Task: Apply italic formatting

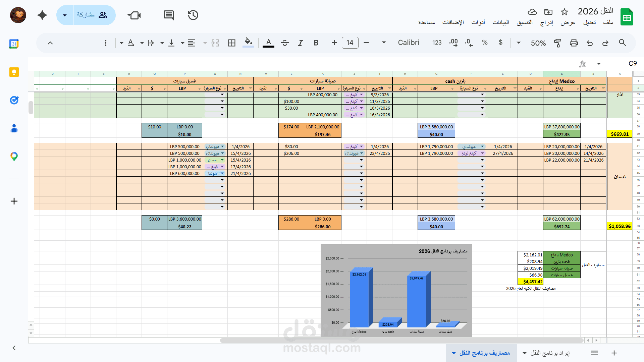Action: [x=301, y=43]
